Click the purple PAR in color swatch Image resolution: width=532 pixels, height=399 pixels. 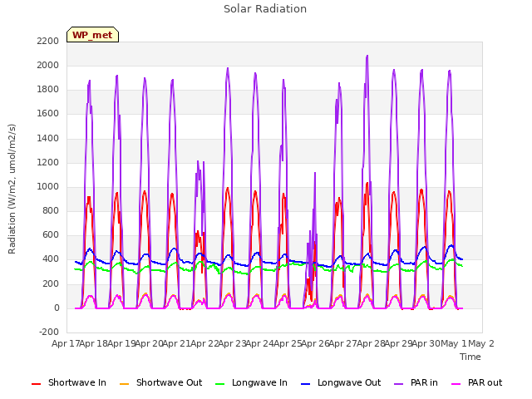click(x=399, y=384)
